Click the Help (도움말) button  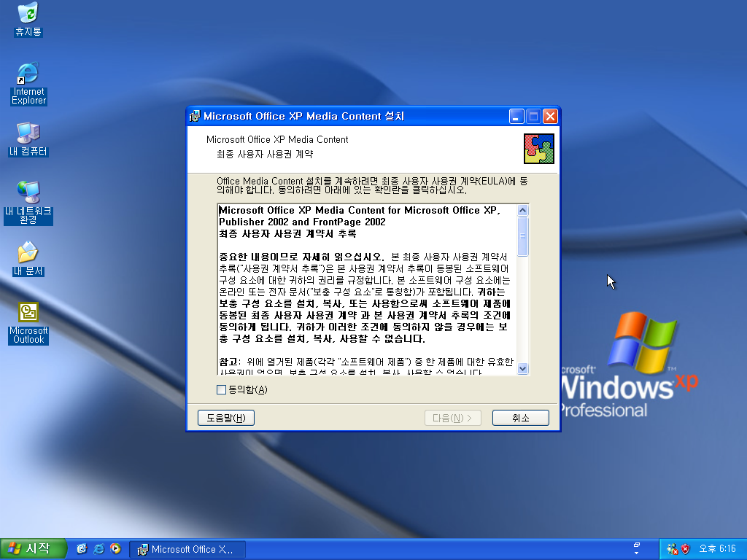tap(226, 418)
